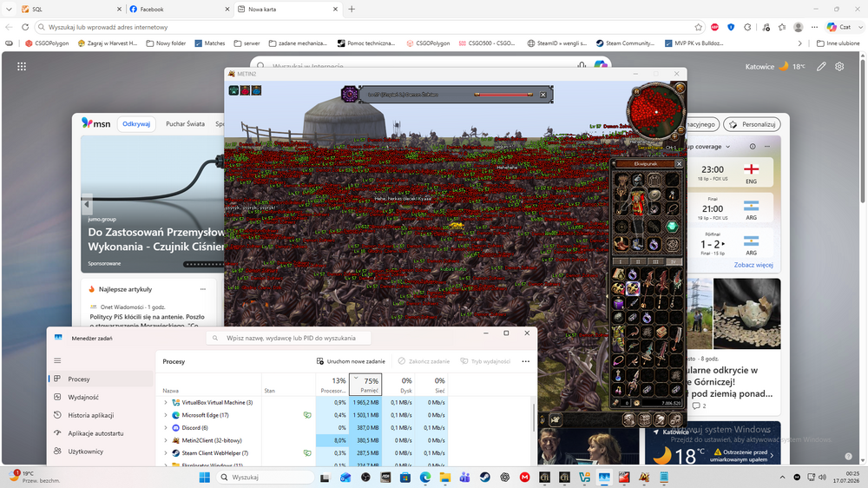The width and height of the screenshot is (868, 488).
Task: Switch to inventory page II
Action: [x=638, y=261]
